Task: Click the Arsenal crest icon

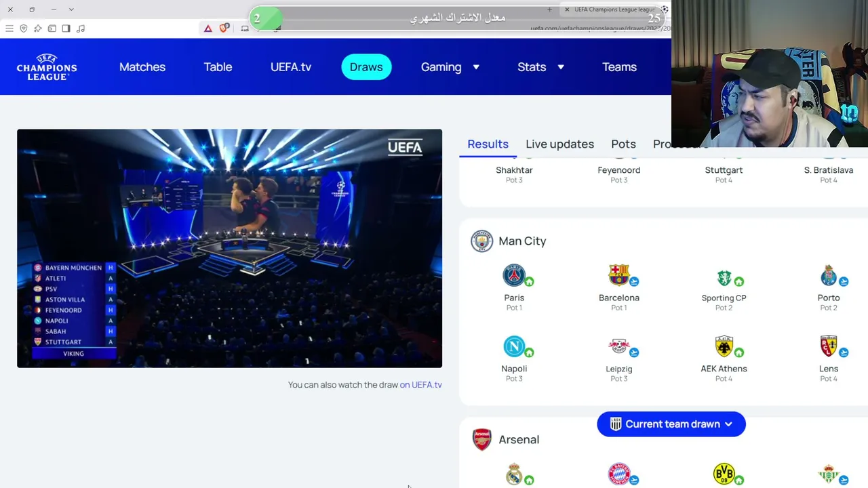Action: point(482,439)
